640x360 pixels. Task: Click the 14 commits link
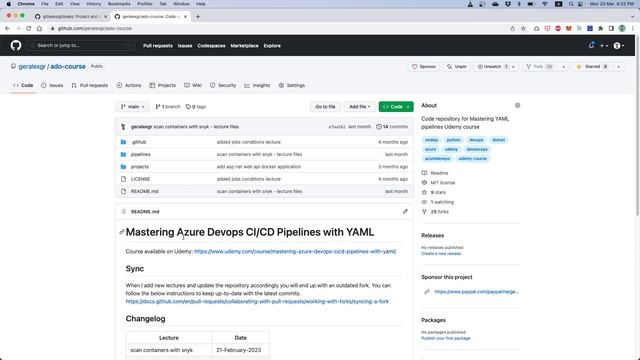(x=392, y=127)
